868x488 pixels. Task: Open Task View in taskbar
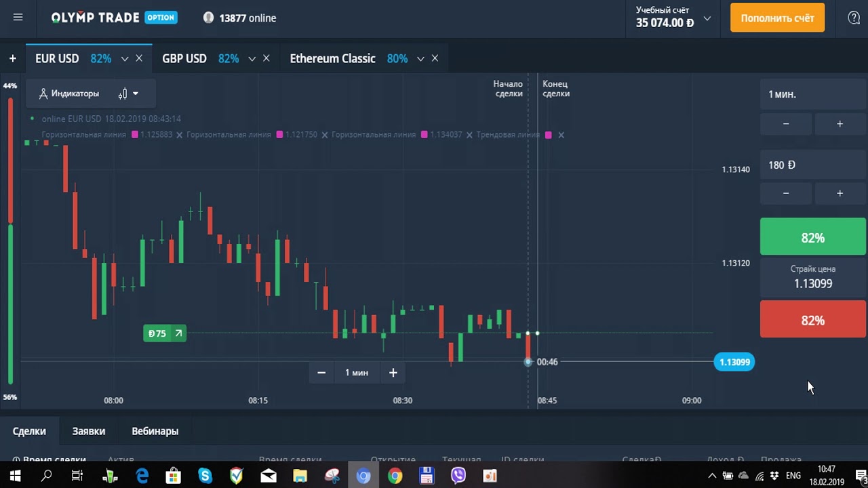pyautogui.click(x=77, y=476)
